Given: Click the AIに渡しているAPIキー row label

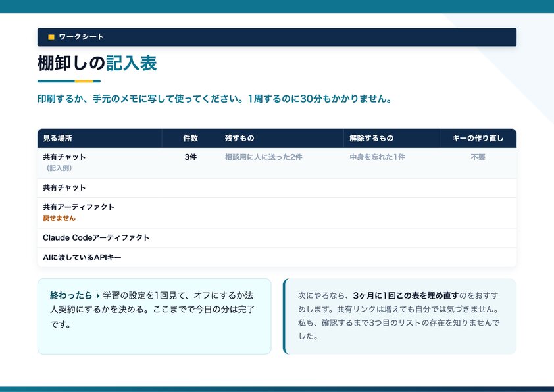Looking at the screenshot, I should 82,257.
